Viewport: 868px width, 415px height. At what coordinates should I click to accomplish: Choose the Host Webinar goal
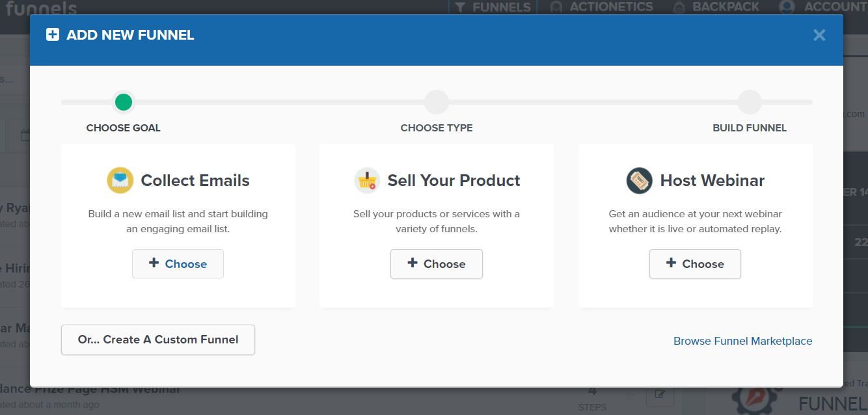pyautogui.click(x=695, y=264)
